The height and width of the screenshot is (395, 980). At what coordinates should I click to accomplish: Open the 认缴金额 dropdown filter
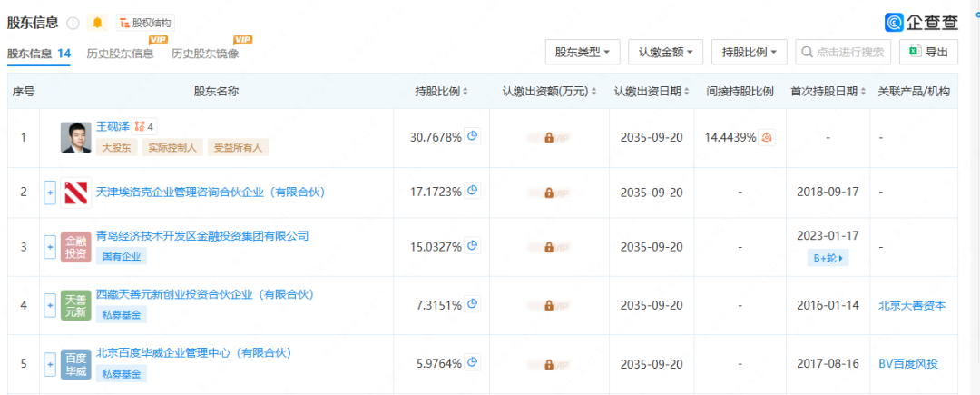tap(666, 52)
